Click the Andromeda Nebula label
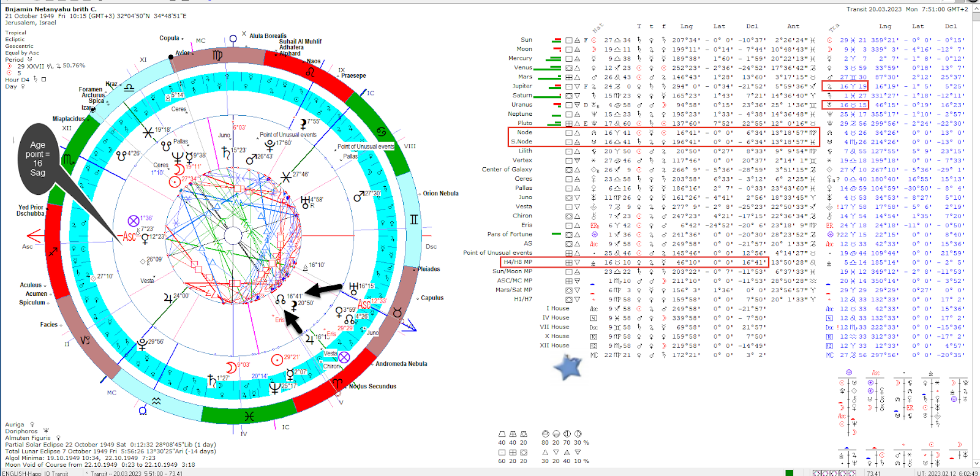The image size is (980, 476). coord(401,364)
